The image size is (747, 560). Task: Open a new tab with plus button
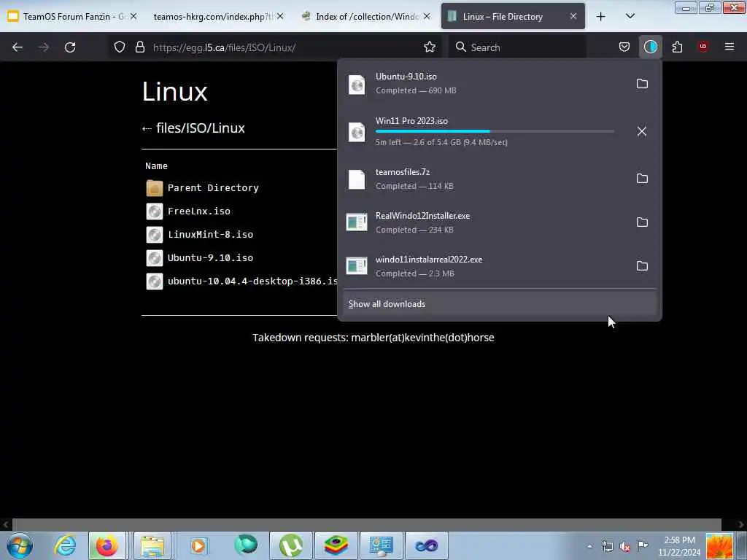click(x=601, y=17)
